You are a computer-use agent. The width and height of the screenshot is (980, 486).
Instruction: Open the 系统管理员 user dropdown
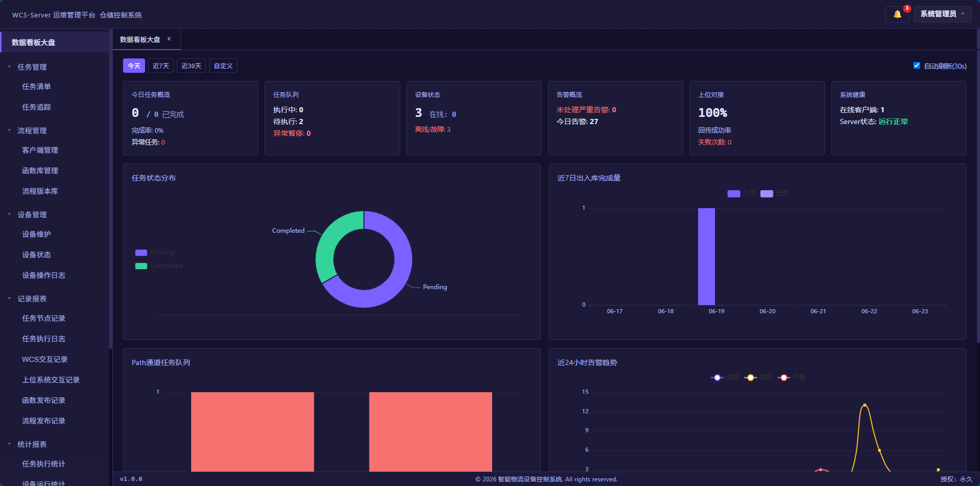pos(942,14)
